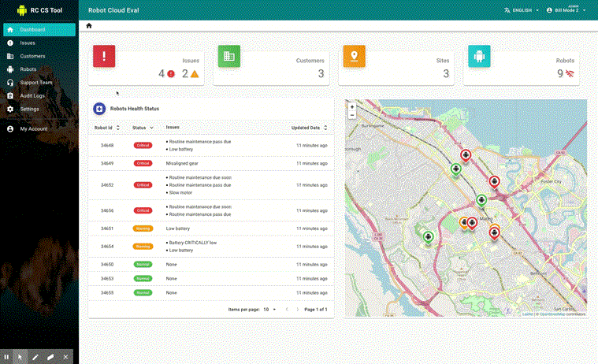This screenshot has height=364, width=598.
Task: Click the home breadcrumb icon
Action: (89, 26)
